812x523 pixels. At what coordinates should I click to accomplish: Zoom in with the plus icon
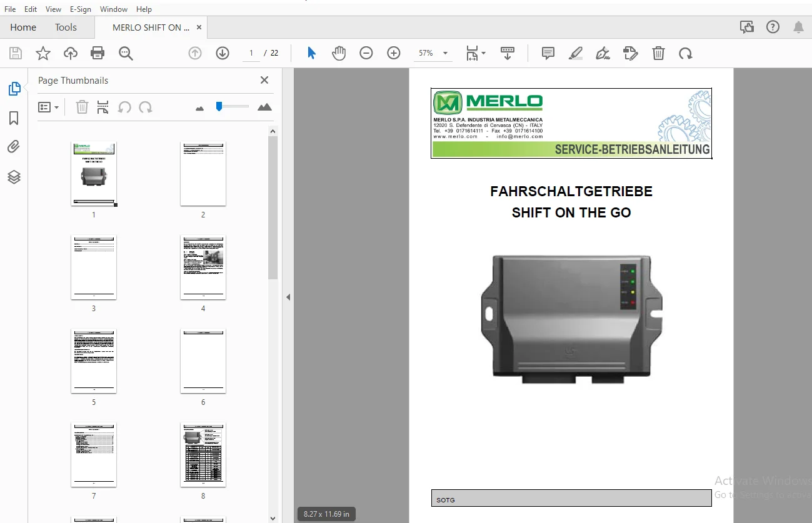[x=394, y=53]
